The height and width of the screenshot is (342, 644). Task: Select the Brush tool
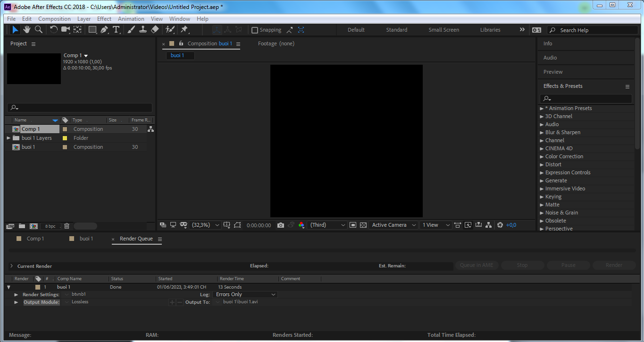[131, 30]
